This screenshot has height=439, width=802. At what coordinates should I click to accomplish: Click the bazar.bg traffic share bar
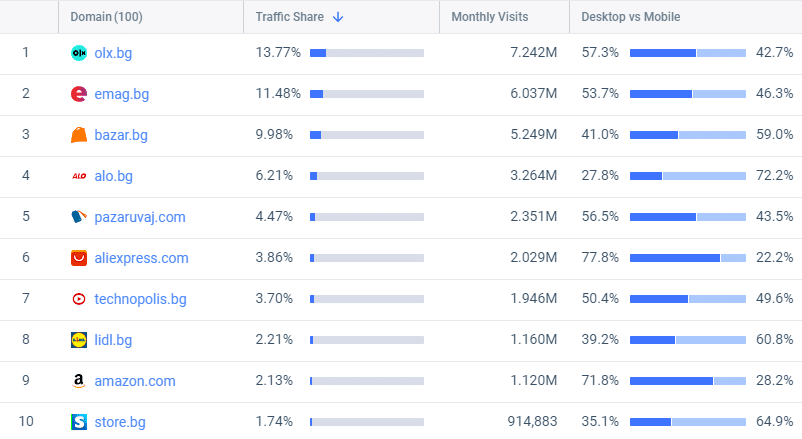367,135
